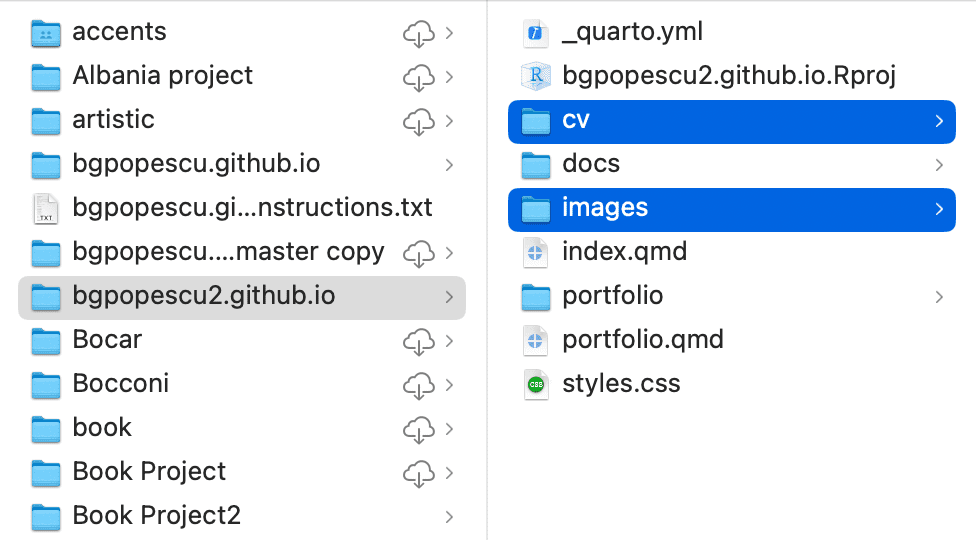Click the portfolio.qmd Quarto file icon
Viewport: 976px width, 540px height.
[537, 340]
